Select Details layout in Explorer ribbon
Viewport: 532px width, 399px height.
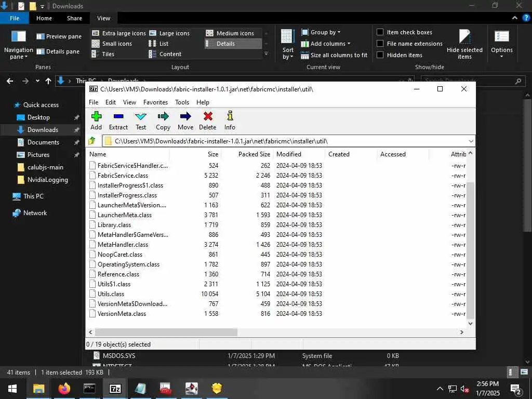[x=233, y=44]
